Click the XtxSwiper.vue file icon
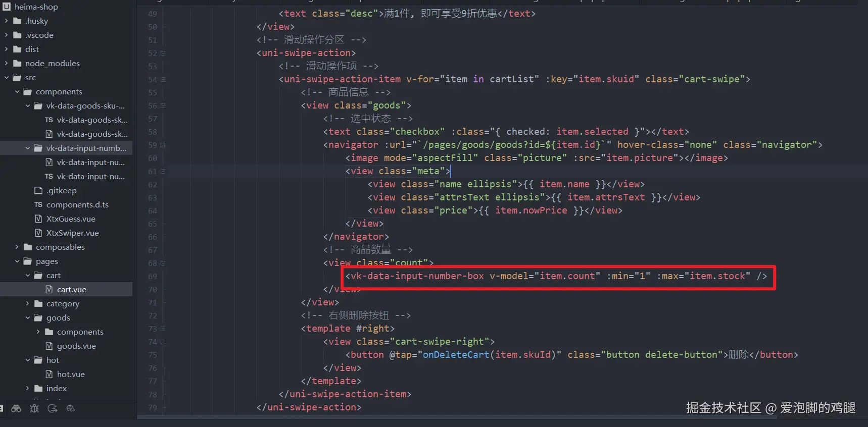 [38, 233]
